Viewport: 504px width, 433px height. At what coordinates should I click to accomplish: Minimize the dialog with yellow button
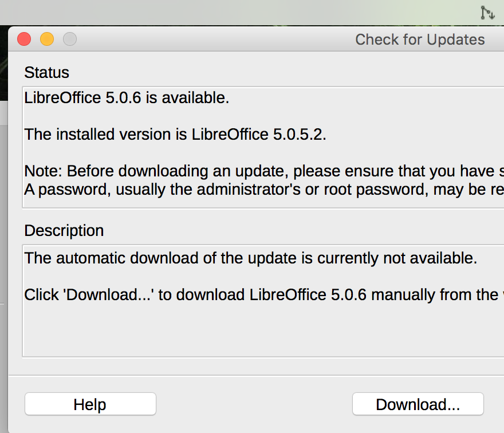pyautogui.click(x=47, y=39)
